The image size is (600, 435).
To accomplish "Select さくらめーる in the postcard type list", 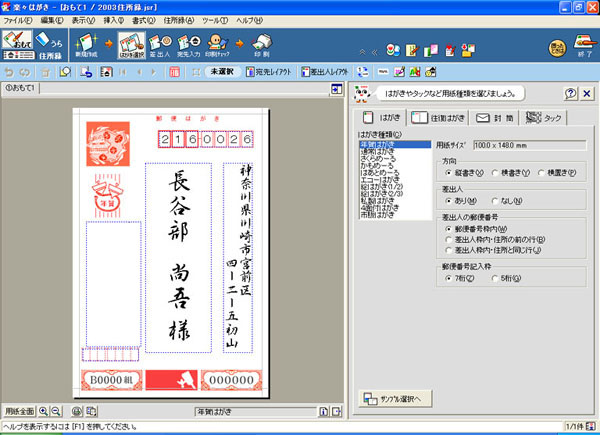I will coord(380,157).
